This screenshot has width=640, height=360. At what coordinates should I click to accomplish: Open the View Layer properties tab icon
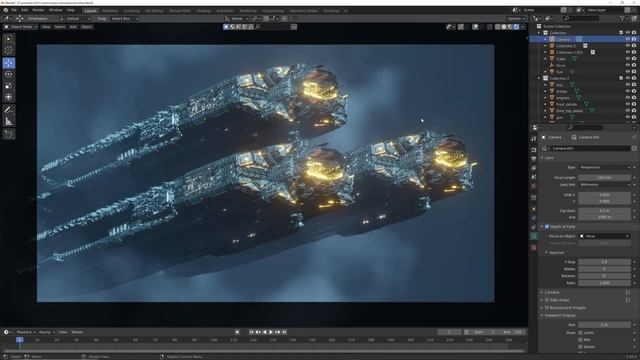coord(534,168)
